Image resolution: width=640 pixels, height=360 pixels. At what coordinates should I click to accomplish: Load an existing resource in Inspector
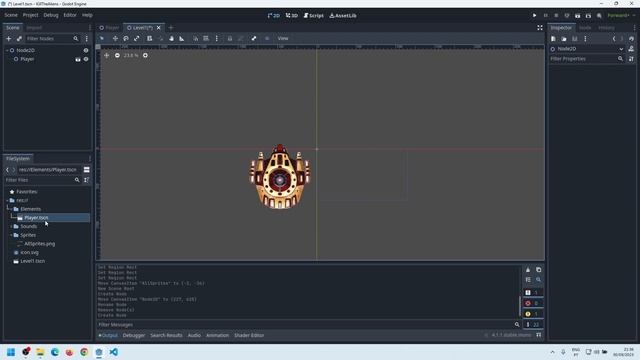click(564, 38)
